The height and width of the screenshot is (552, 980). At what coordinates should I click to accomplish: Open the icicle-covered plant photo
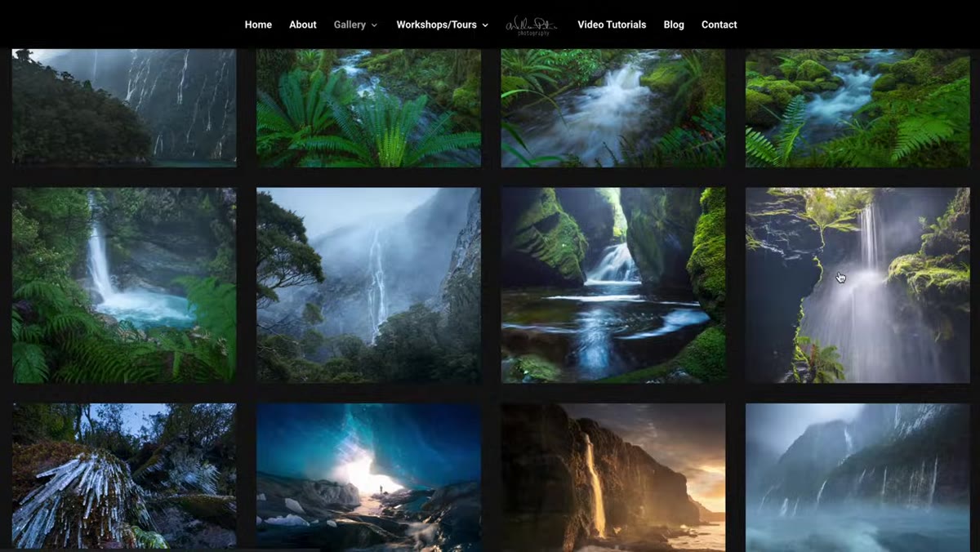point(124,477)
